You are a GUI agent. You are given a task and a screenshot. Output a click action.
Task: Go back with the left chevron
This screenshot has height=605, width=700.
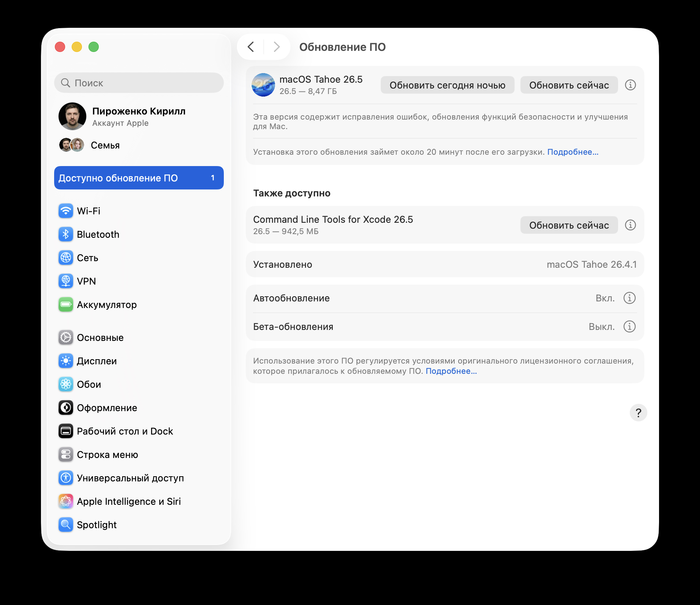tap(251, 47)
